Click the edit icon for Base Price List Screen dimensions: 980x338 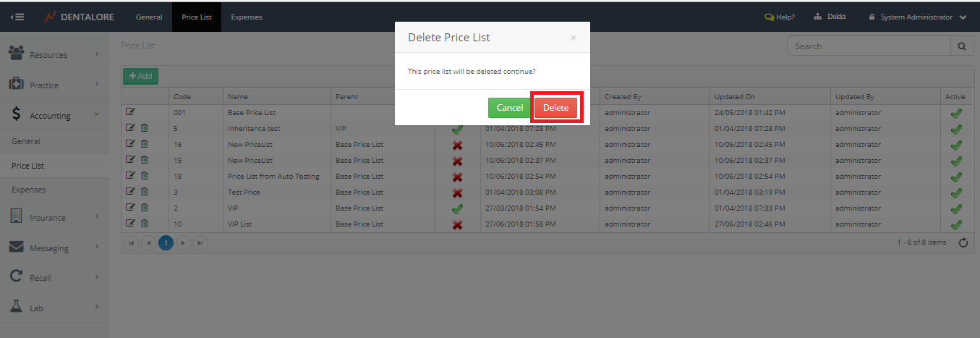click(x=130, y=112)
